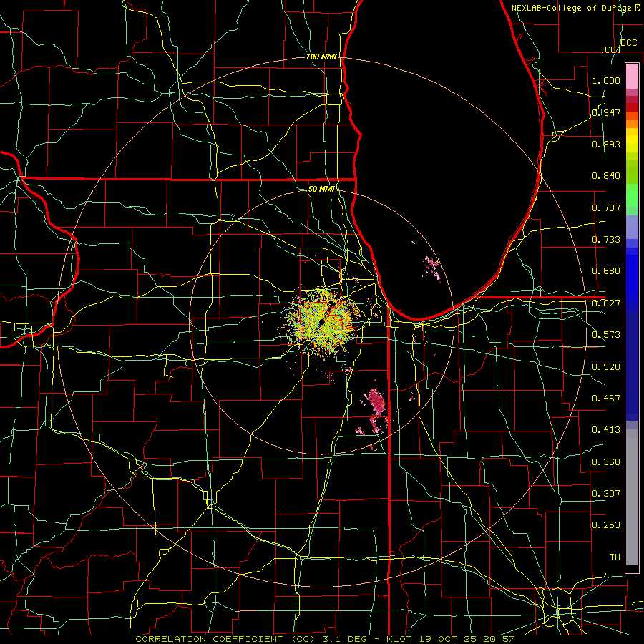Click the DCC label above the color bar
This screenshot has height=644, width=644.
(x=628, y=43)
